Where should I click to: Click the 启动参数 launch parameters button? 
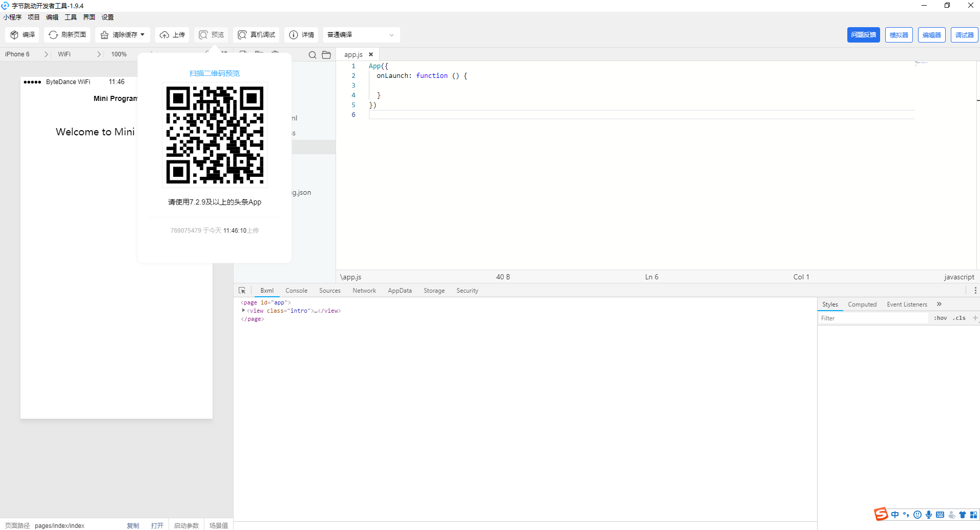(x=186, y=525)
